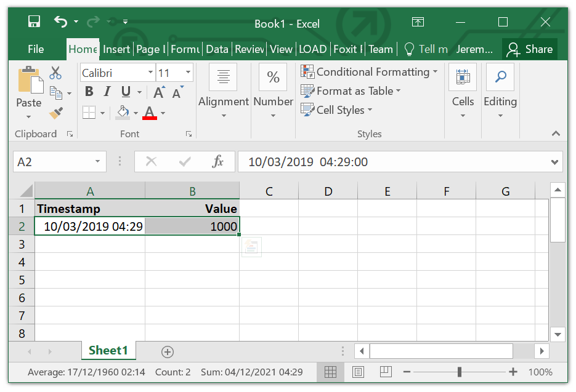Click the Share button
Screen dimensions: 576x392
tap(530, 49)
